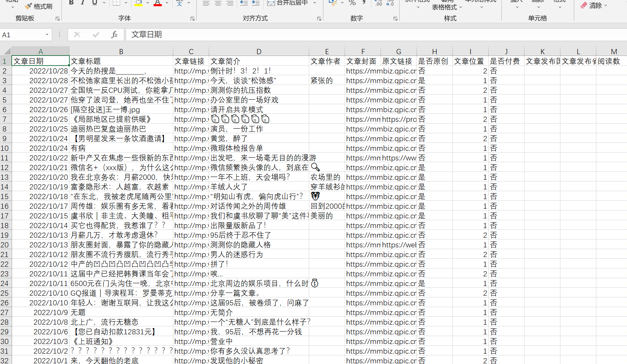
Task: Select cell 【您已自动扣款12831元】
Action: pyautogui.click(x=121, y=332)
